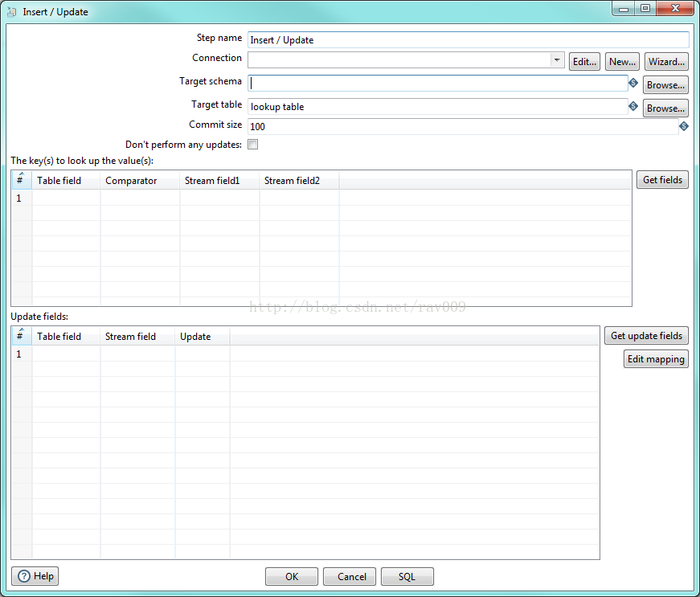
Task: Browse for the Target table
Action: point(665,108)
